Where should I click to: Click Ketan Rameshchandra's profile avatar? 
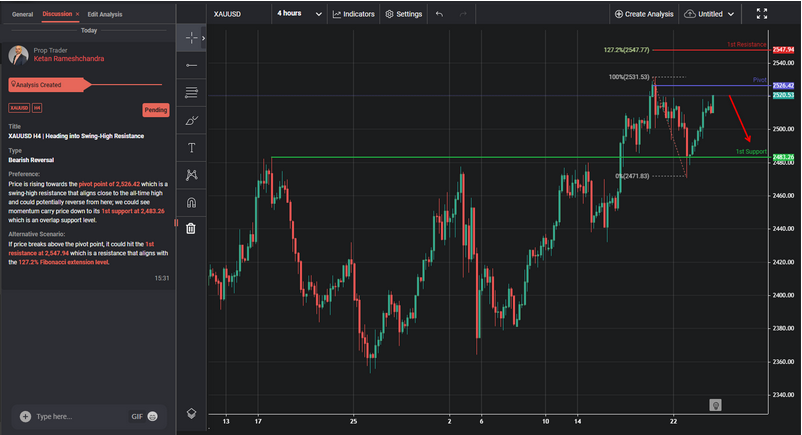(x=18, y=55)
